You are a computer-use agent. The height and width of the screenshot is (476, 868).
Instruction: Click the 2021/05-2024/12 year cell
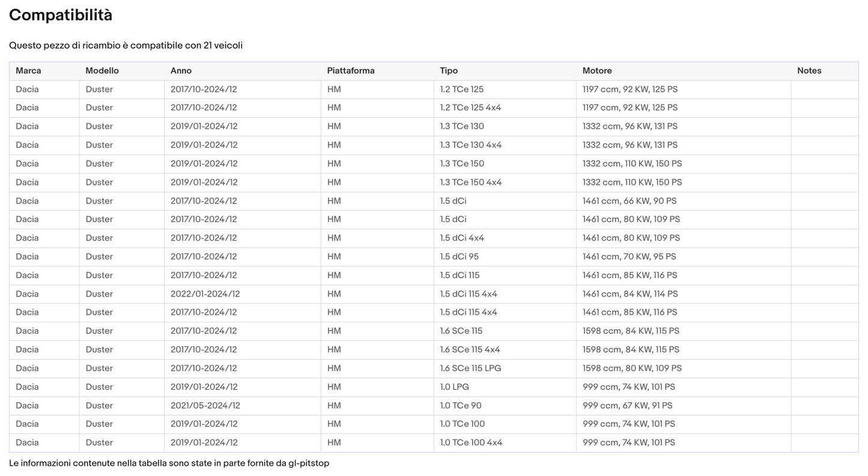click(x=243, y=406)
